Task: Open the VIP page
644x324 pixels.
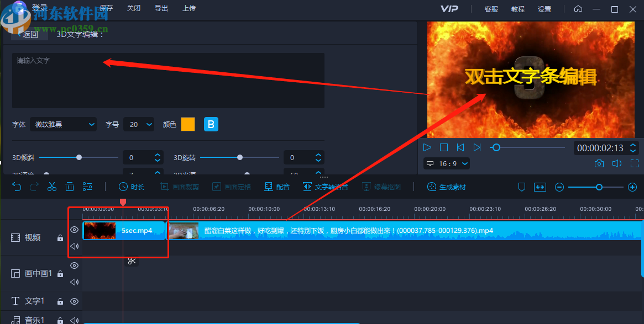Action: click(449, 9)
